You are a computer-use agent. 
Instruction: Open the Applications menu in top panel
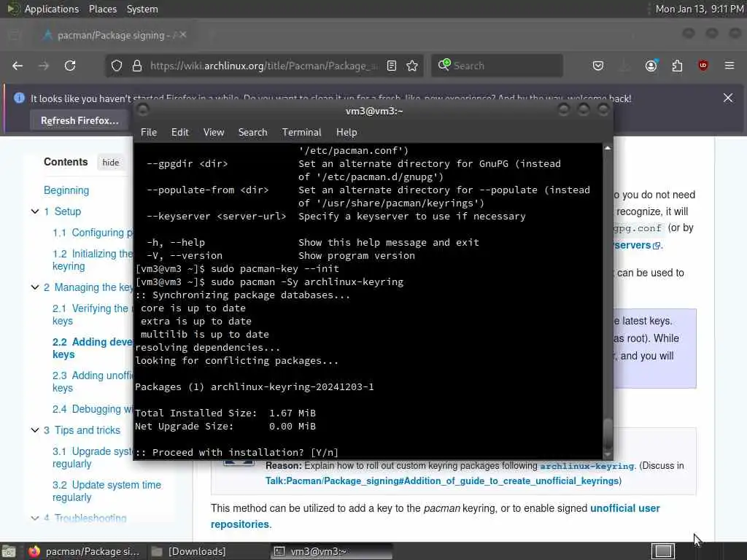tap(52, 9)
